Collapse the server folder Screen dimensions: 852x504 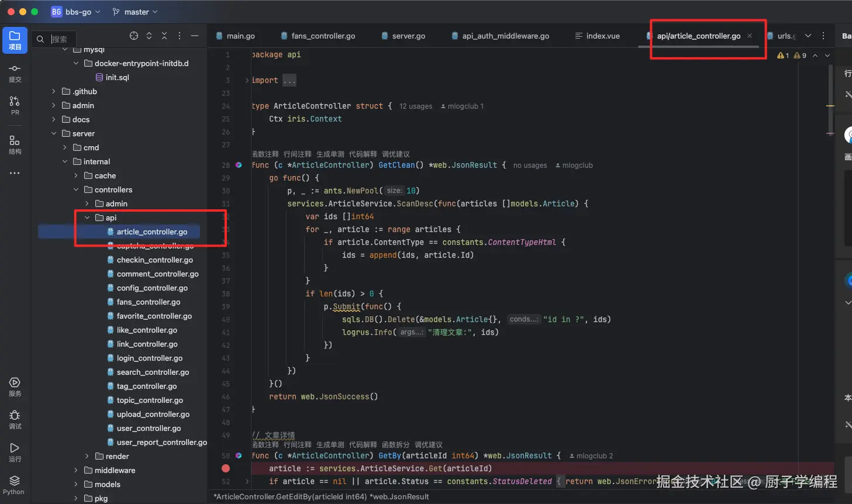pos(54,133)
